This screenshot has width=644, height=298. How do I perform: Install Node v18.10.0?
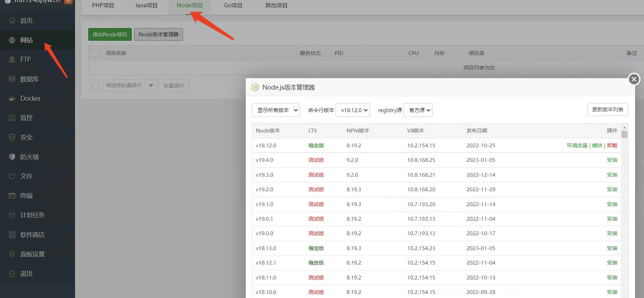(612, 292)
